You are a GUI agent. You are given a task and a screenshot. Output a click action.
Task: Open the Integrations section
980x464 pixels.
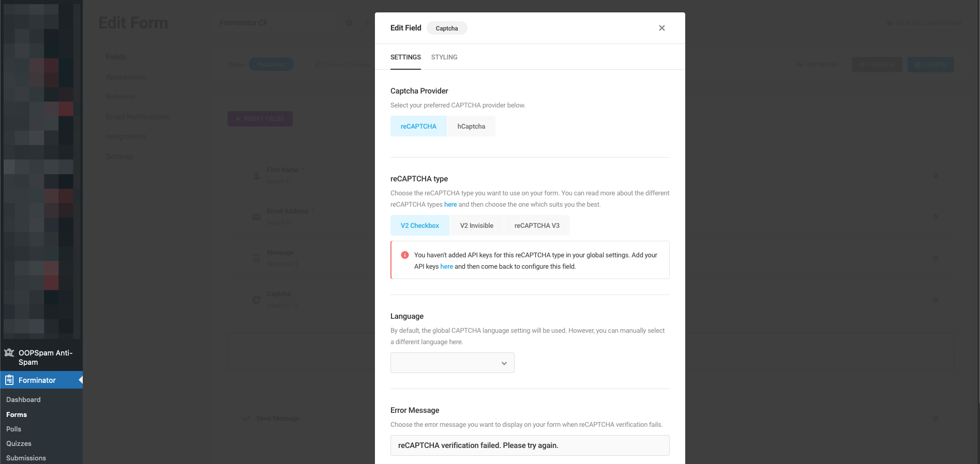tap(126, 136)
